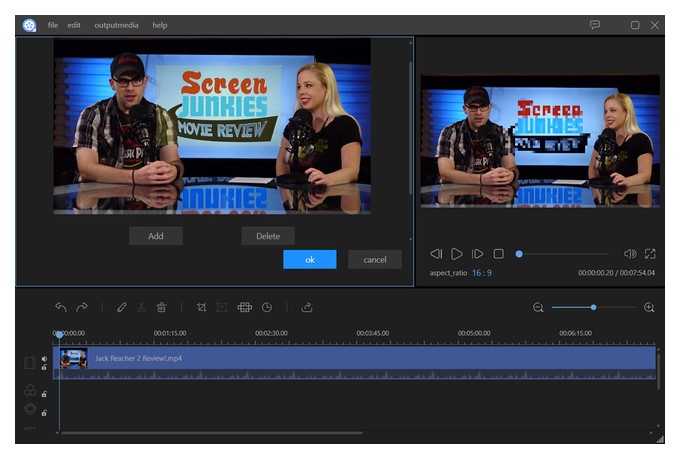Toggle the filter track lock

tap(44, 394)
